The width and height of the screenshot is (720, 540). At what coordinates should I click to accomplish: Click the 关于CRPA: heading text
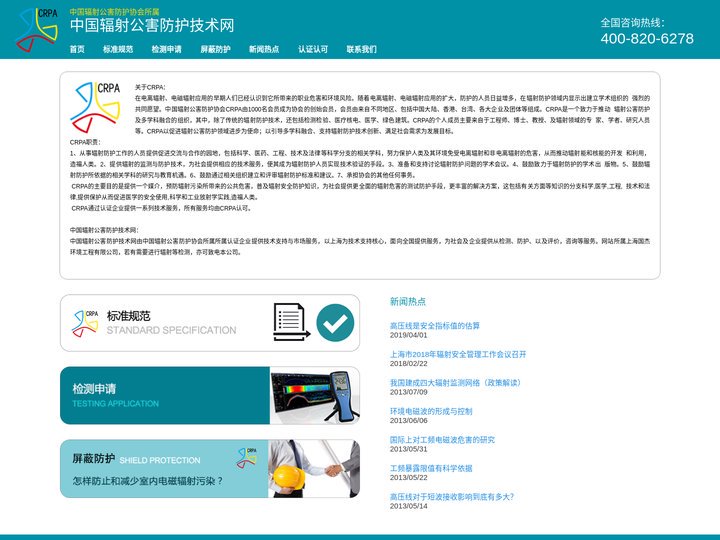point(150,87)
